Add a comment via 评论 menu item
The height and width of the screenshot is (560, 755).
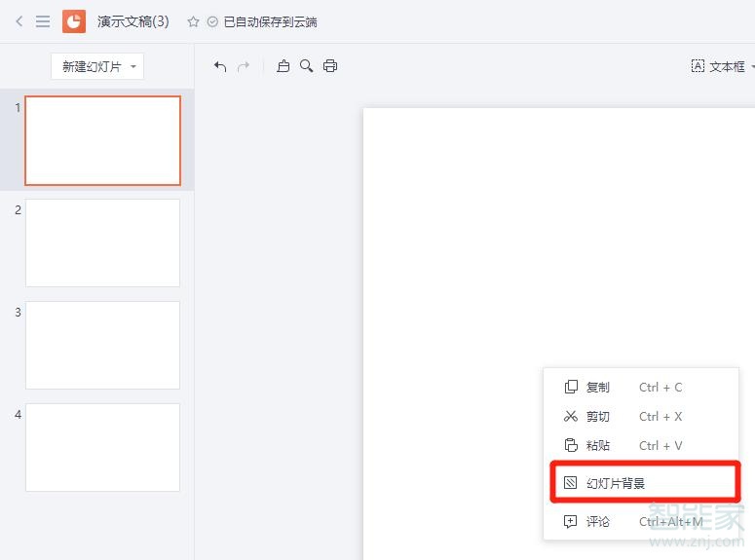click(x=597, y=522)
